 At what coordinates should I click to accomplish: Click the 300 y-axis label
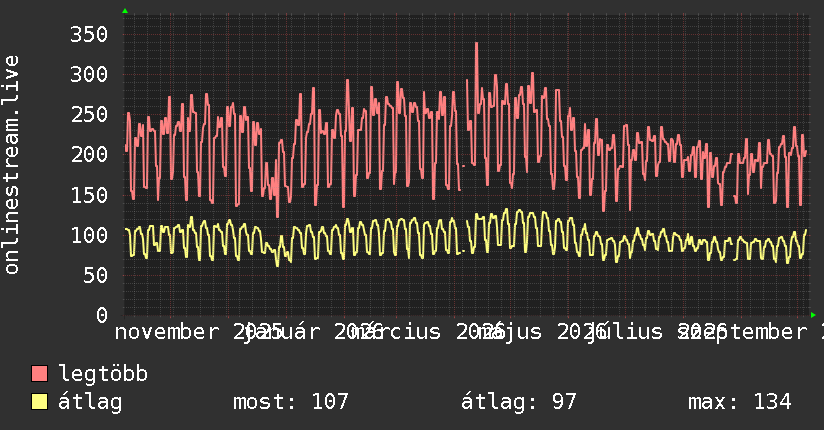point(89,75)
